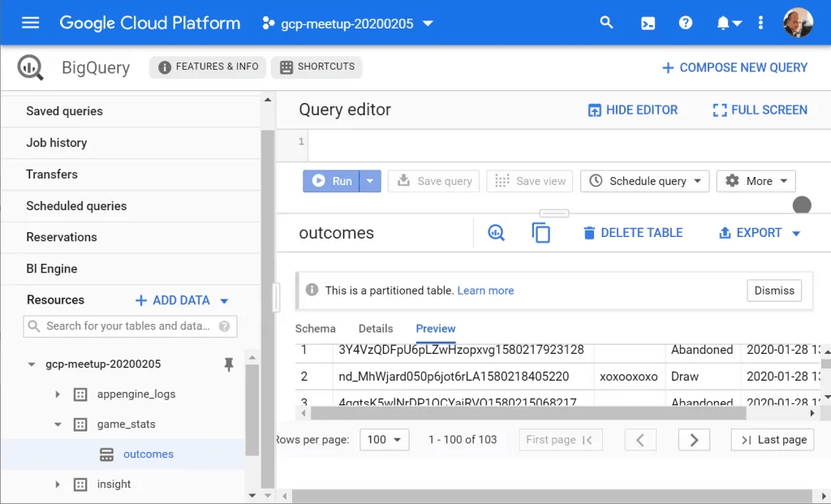The width and height of the screenshot is (831, 504).
Task: Switch to the Details tab
Action: tap(376, 329)
